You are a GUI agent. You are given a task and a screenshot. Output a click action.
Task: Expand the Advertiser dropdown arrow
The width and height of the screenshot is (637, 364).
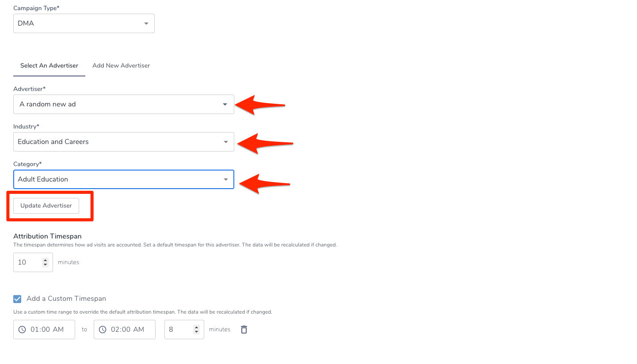pyautogui.click(x=225, y=104)
